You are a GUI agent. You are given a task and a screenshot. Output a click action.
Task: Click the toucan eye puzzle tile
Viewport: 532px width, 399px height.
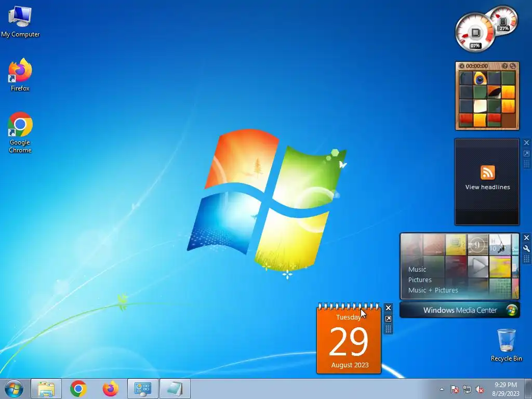(480, 78)
